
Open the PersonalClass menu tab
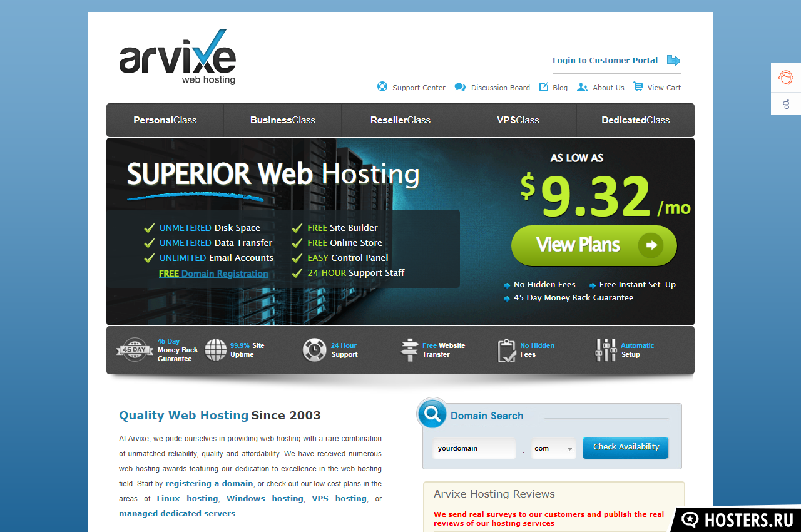pyautogui.click(x=165, y=120)
